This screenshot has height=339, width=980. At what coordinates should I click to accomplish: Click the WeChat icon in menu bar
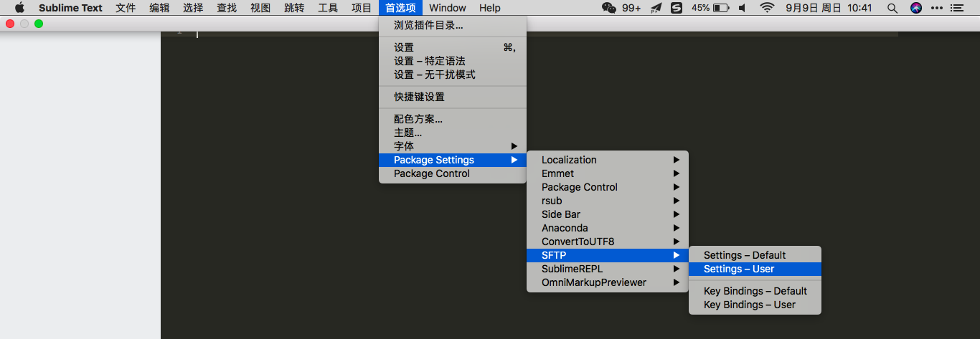click(x=609, y=8)
